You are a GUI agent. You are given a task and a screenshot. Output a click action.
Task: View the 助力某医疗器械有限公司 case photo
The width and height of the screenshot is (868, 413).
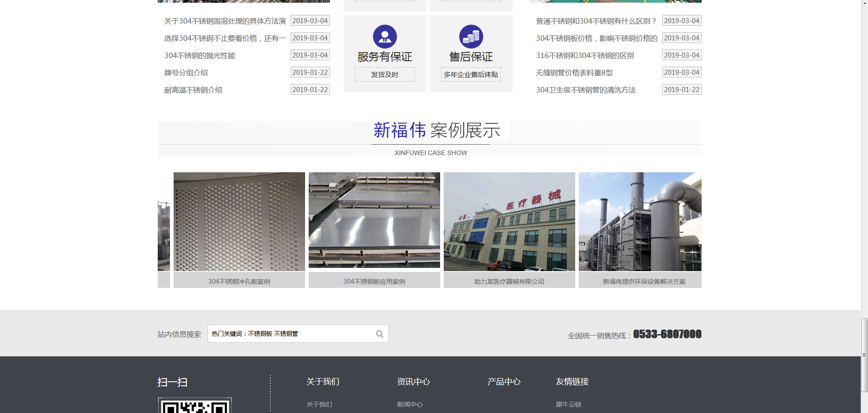click(x=509, y=222)
